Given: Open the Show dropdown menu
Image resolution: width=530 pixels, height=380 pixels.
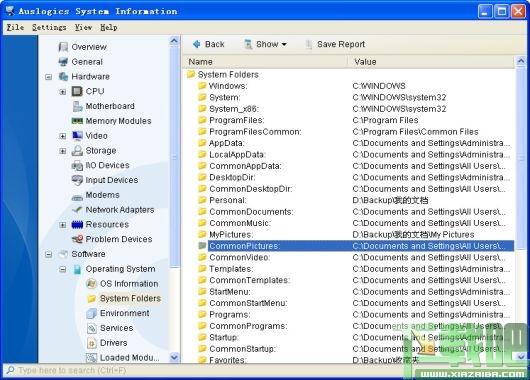Looking at the screenshot, I should point(266,44).
